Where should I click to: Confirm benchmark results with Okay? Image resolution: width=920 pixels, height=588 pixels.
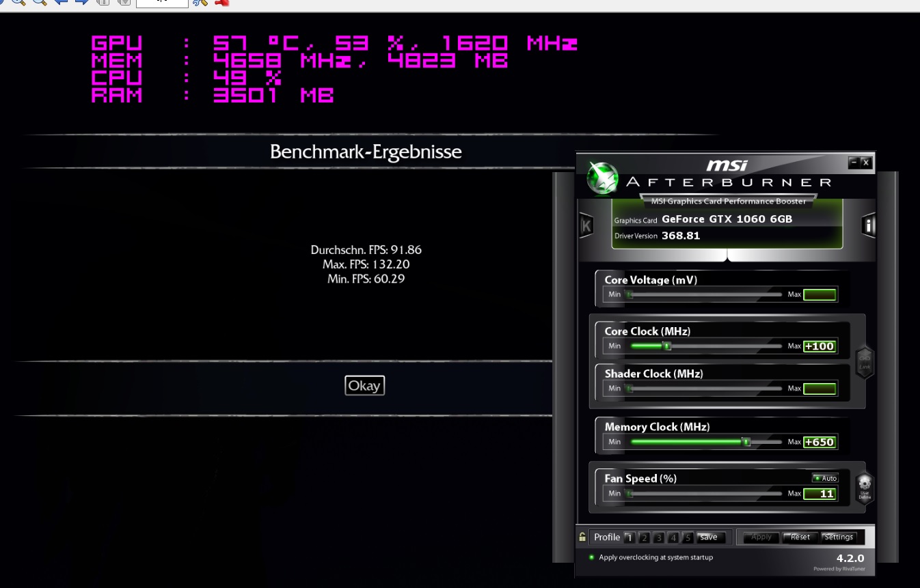pyautogui.click(x=364, y=385)
